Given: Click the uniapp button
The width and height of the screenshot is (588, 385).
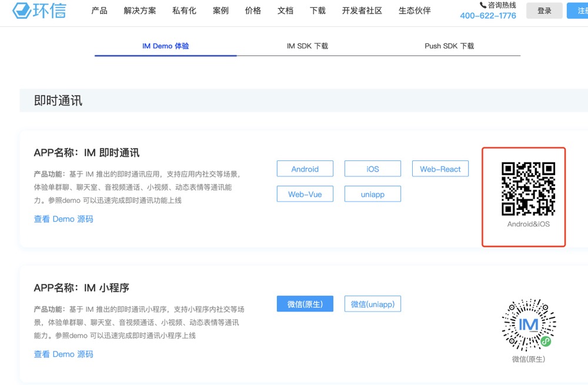Looking at the screenshot, I should tap(373, 194).
